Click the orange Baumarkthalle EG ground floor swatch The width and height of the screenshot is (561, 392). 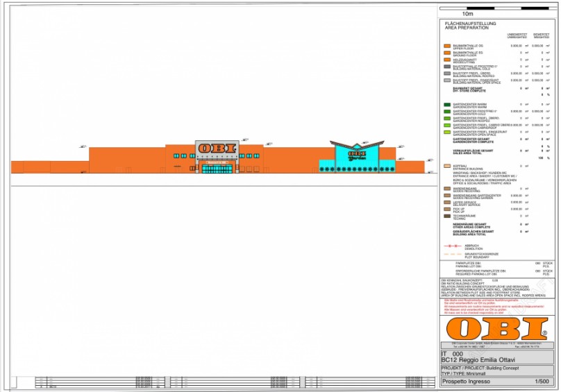[x=447, y=53]
